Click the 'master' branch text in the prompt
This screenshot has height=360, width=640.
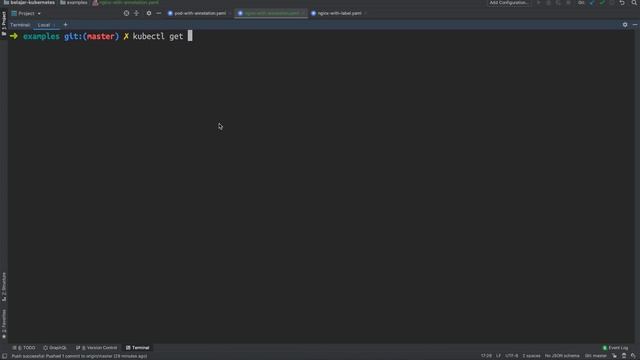[100, 36]
